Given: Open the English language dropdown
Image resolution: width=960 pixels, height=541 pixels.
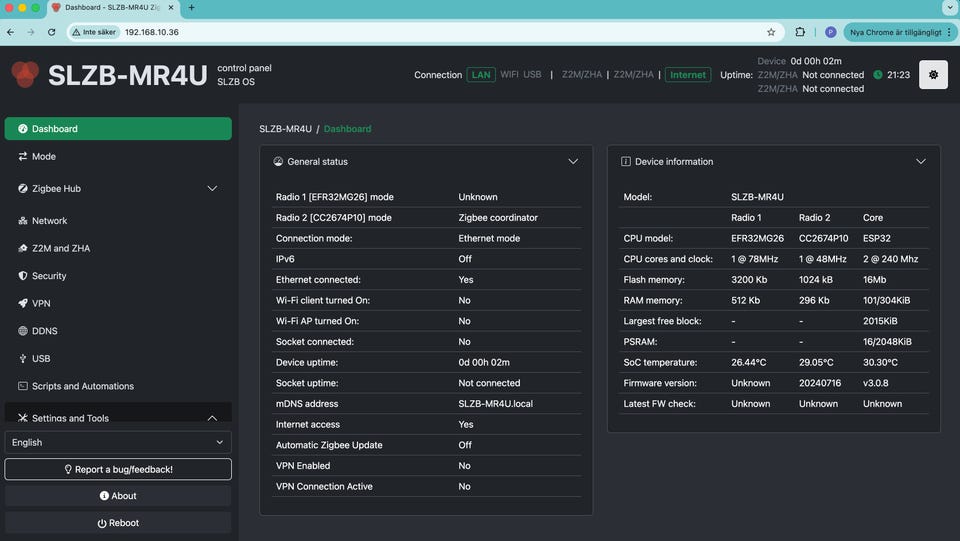Looking at the screenshot, I should click(118, 442).
